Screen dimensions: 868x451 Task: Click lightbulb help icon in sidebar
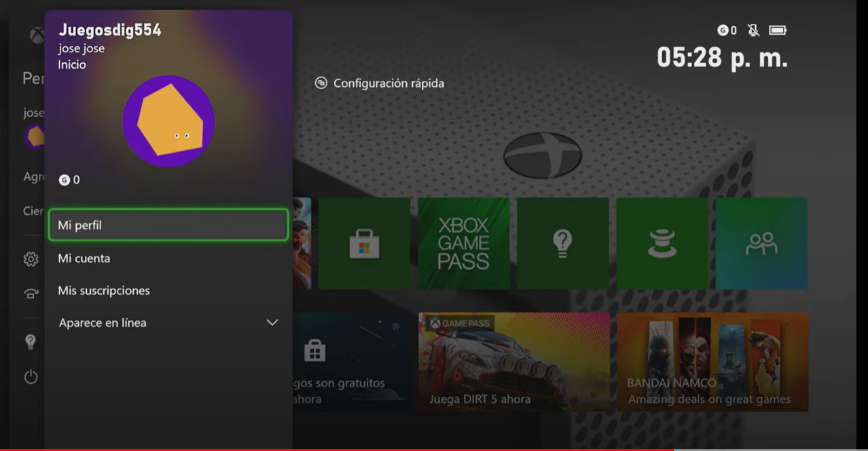[31, 342]
